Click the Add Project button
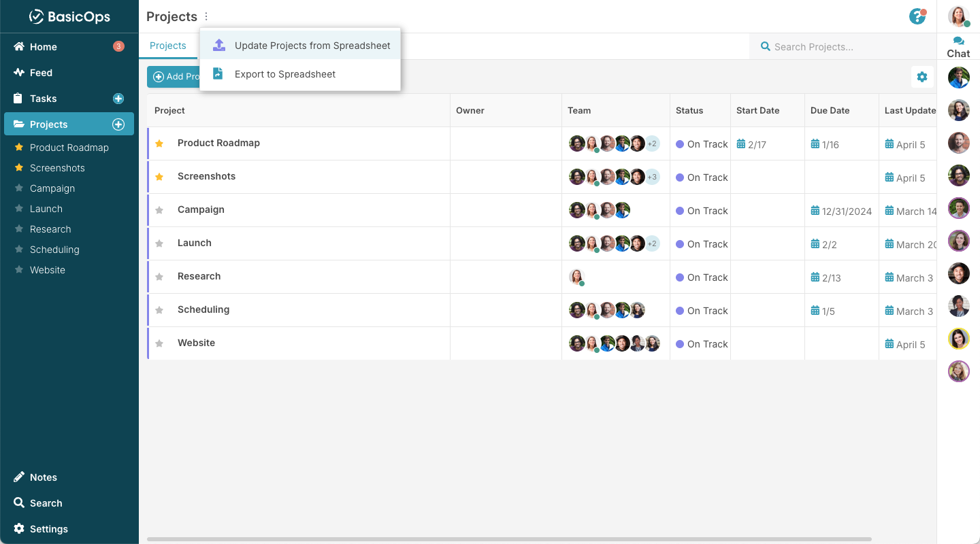Viewport: 980px width, 544px height. [x=174, y=77]
